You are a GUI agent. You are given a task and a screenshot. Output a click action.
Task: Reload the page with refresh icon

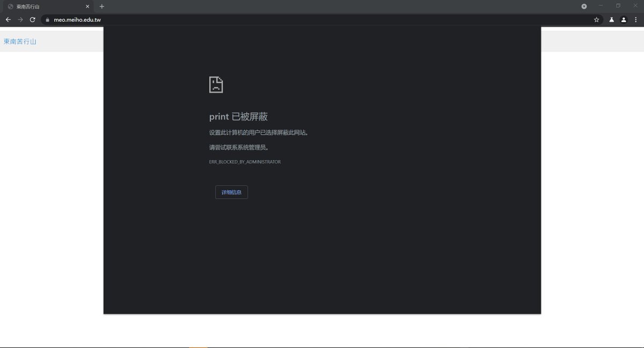(x=33, y=19)
